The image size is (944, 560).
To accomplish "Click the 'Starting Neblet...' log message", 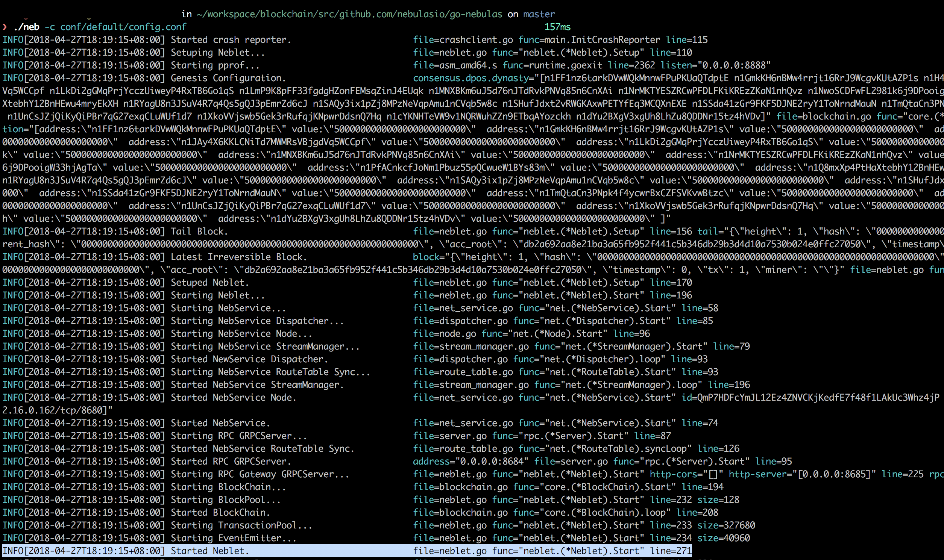I will (x=218, y=295).
